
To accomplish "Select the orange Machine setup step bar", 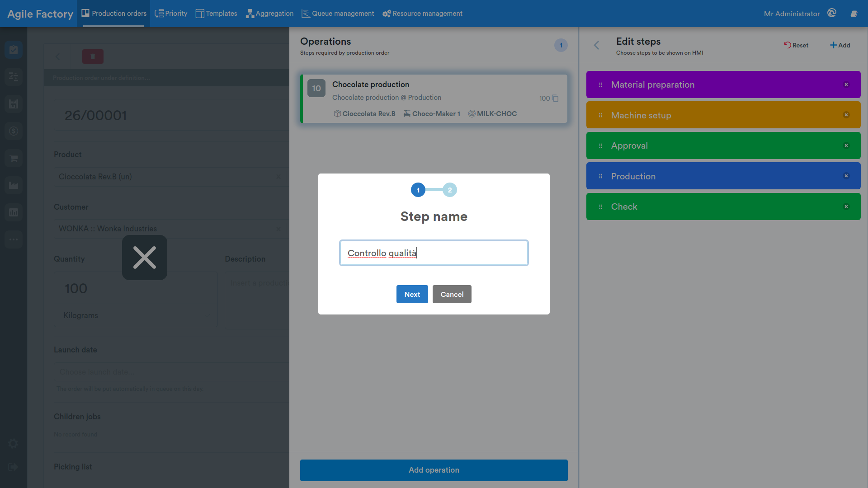I will 723,115.
